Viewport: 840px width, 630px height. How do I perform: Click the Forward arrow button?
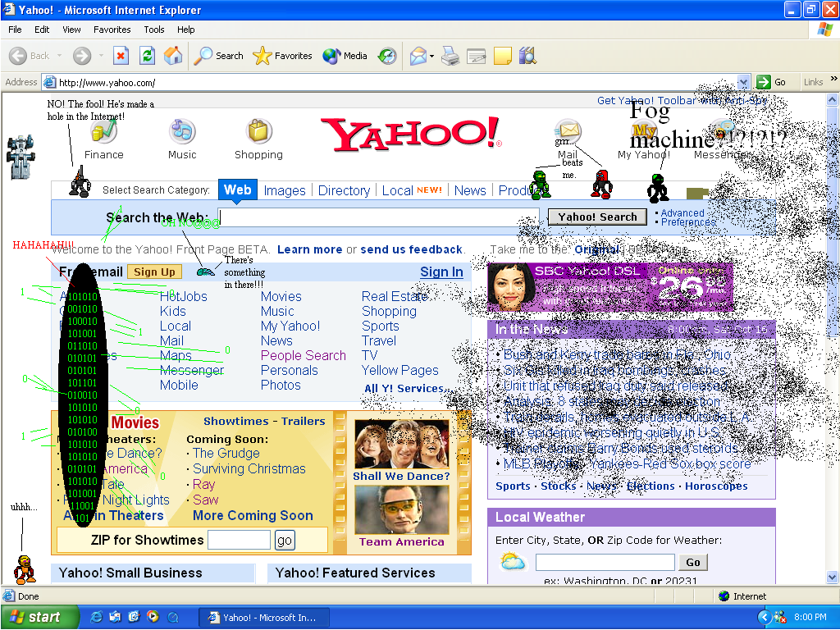(82, 56)
